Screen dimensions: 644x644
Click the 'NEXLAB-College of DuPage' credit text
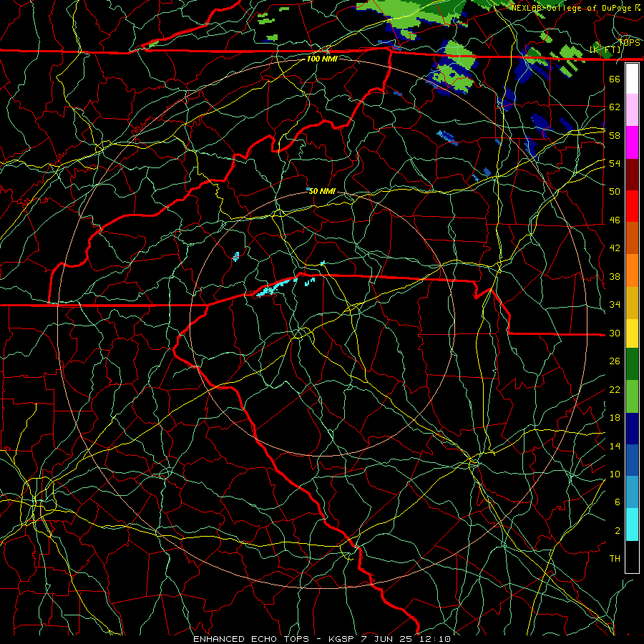[572, 8]
